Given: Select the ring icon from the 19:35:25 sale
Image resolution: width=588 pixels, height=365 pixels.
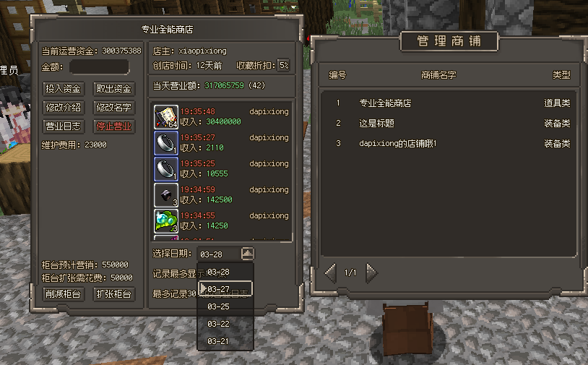Looking at the screenshot, I should (165, 169).
